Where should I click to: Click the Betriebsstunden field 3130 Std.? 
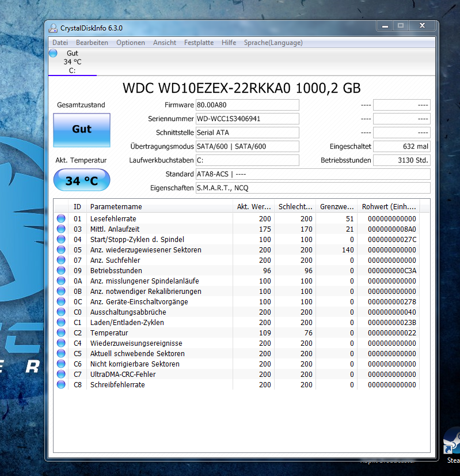click(x=402, y=160)
